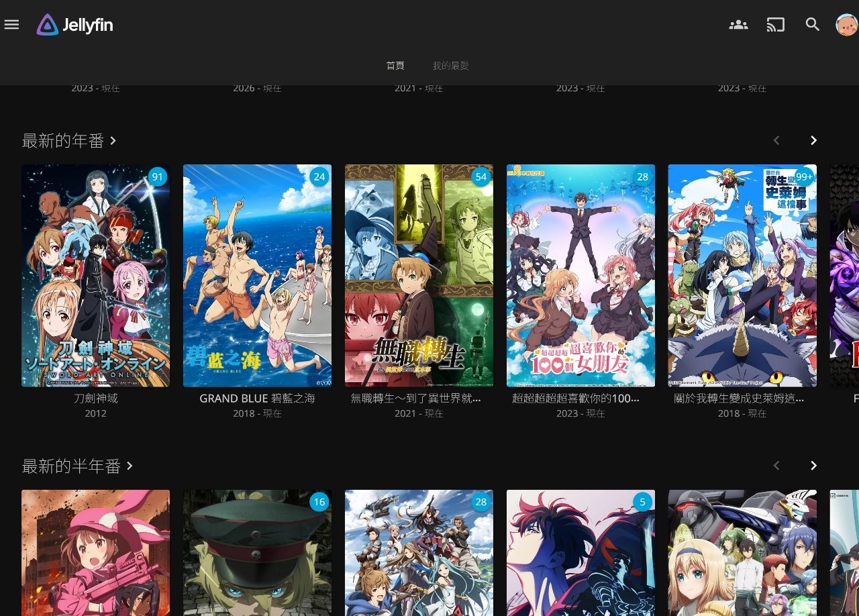Open the user profile avatar
The image size is (859, 616).
pos(846,25)
